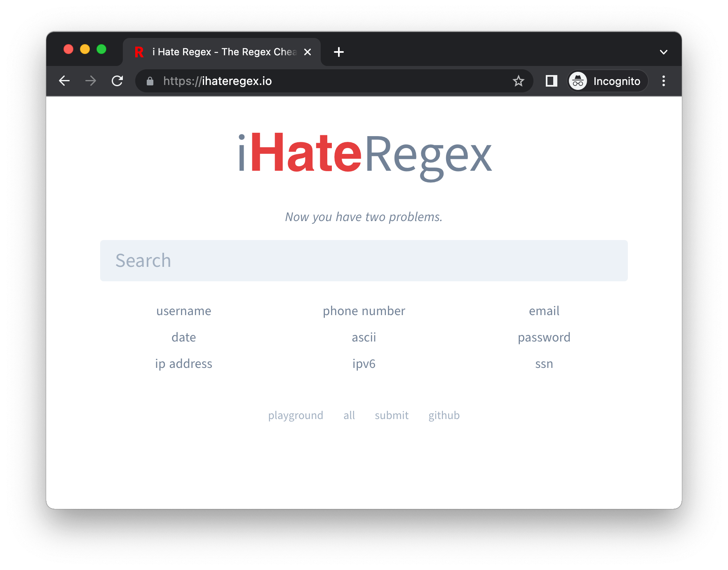
Task: Open the date regex link
Action: coord(183,337)
